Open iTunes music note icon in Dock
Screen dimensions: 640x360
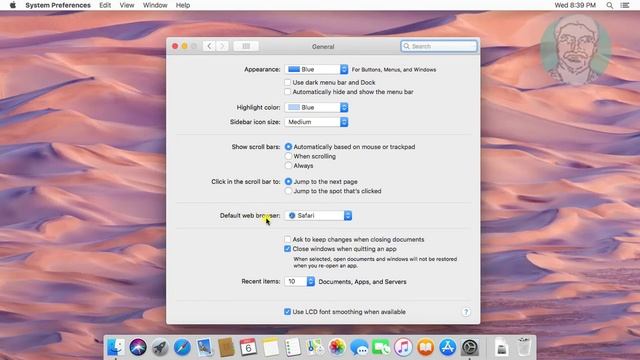coord(403,347)
